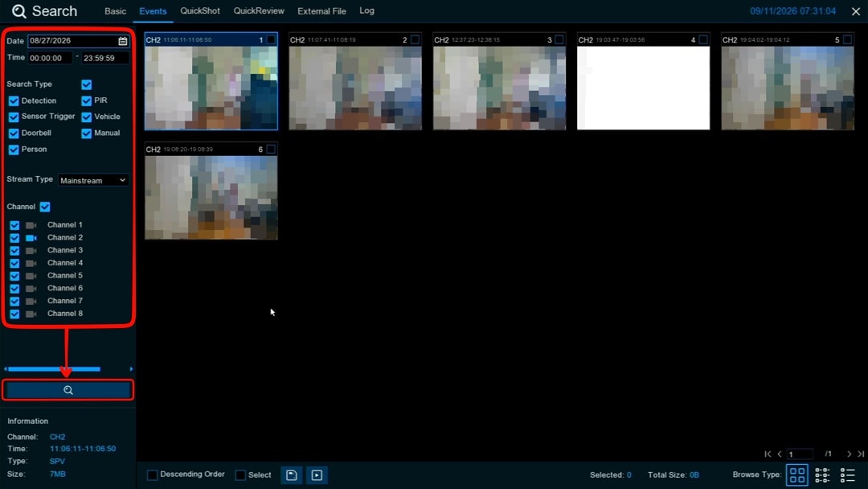
Task: Switch to large thumbnail grid browse type
Action: [x=797, y=475]
